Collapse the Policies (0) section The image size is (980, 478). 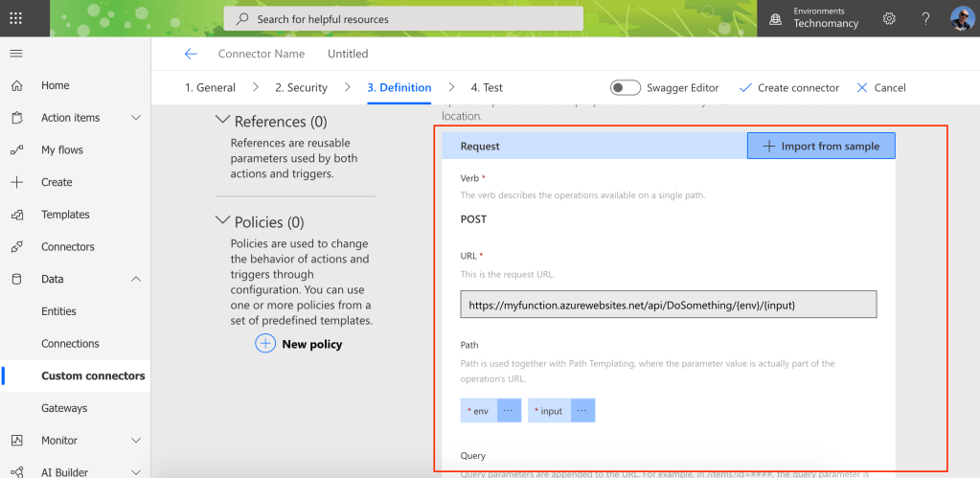223,221
